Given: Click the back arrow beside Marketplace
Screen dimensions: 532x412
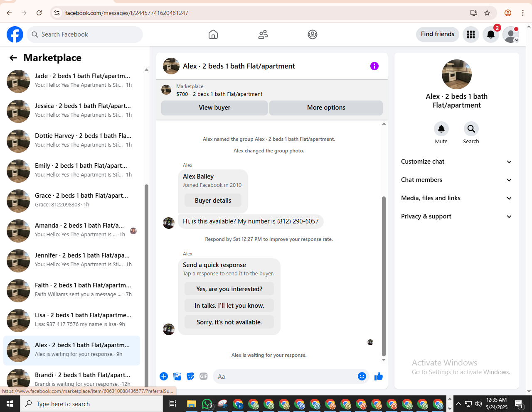Looking at the screenshot, I should pyautogui.click(x=13, y=58).
